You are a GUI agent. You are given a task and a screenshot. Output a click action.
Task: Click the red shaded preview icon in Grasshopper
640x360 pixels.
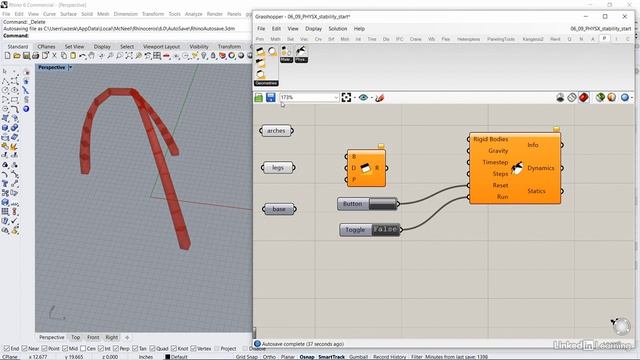(584, 98)
